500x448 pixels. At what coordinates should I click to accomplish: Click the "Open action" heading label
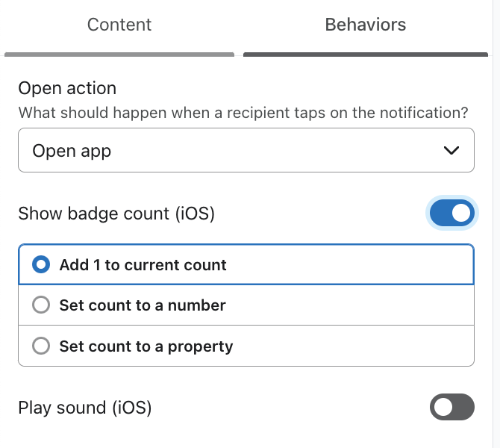click(67, 88)
